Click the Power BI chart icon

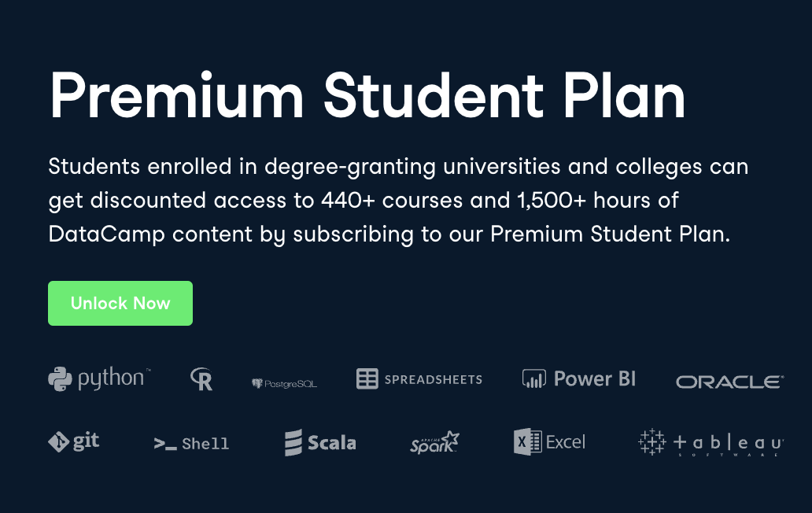tap(534, 378)
